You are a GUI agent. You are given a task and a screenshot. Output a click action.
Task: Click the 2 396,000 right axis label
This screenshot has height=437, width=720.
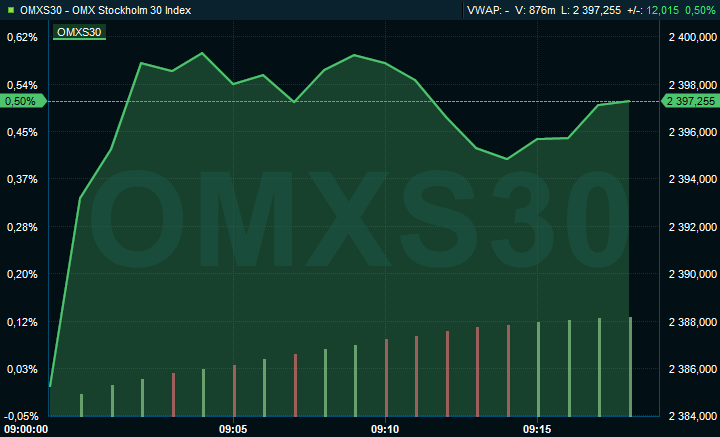tap(692, 132)
